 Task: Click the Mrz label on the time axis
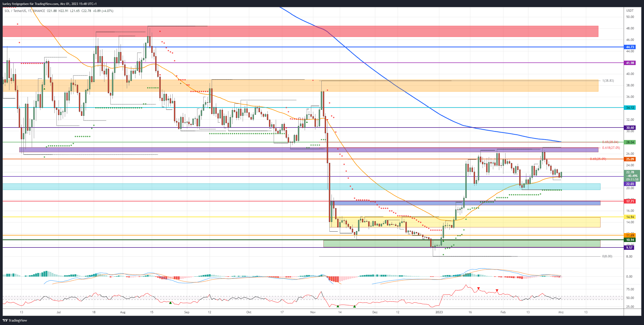(561, 312)
